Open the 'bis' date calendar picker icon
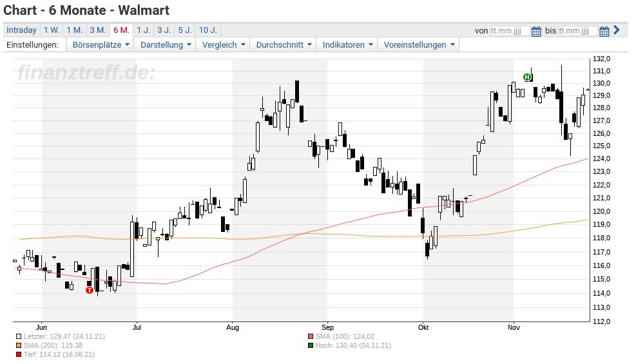 604,31
